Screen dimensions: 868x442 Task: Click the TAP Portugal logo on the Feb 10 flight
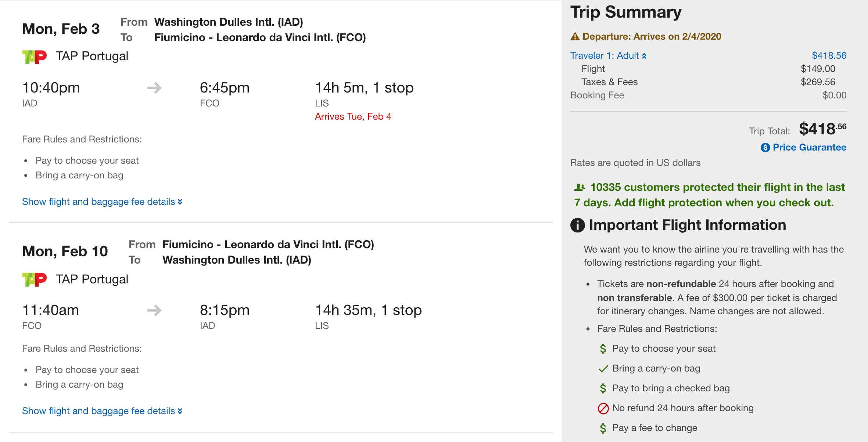(35, 279)
